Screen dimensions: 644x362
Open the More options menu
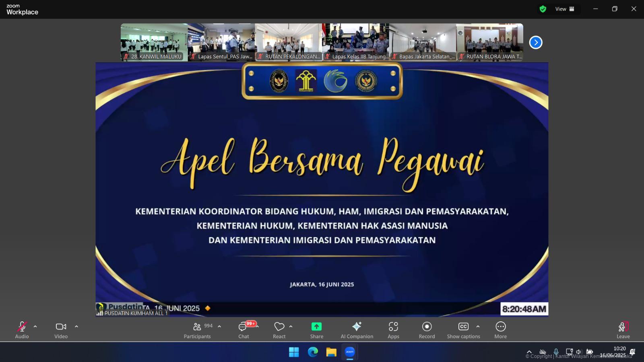click(x=501, y=330)
